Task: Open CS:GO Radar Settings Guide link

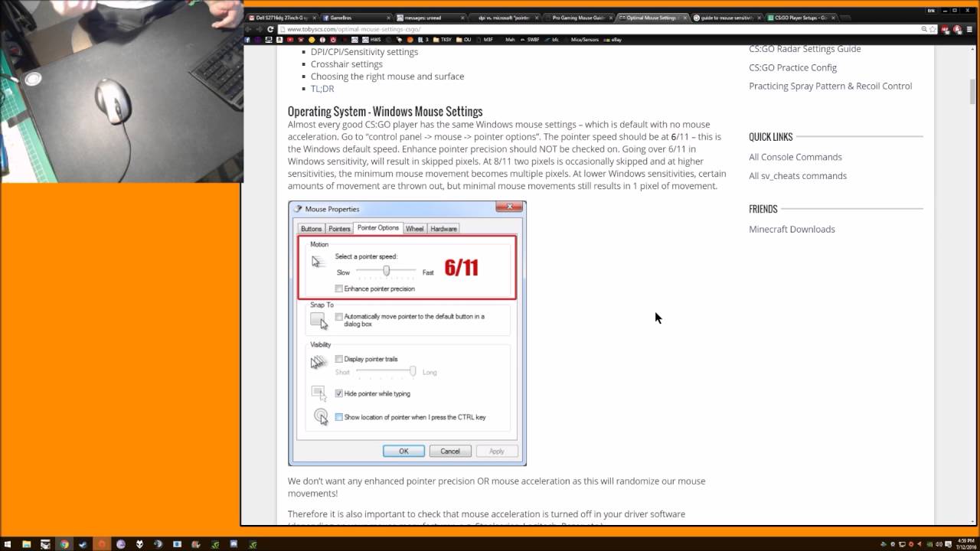Action: pyautogui.click(x=805, y=49)
